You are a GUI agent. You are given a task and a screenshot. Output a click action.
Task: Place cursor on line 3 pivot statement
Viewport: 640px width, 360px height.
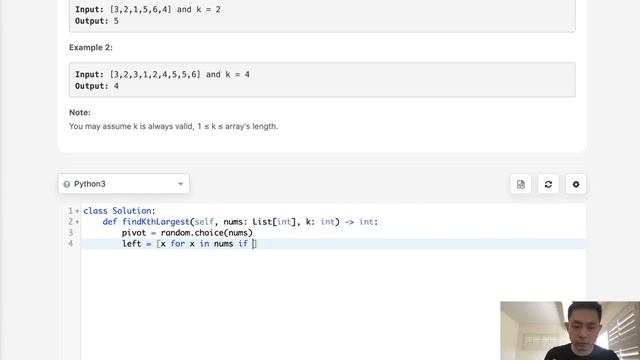pyautogui.click(x=187, y=233)
